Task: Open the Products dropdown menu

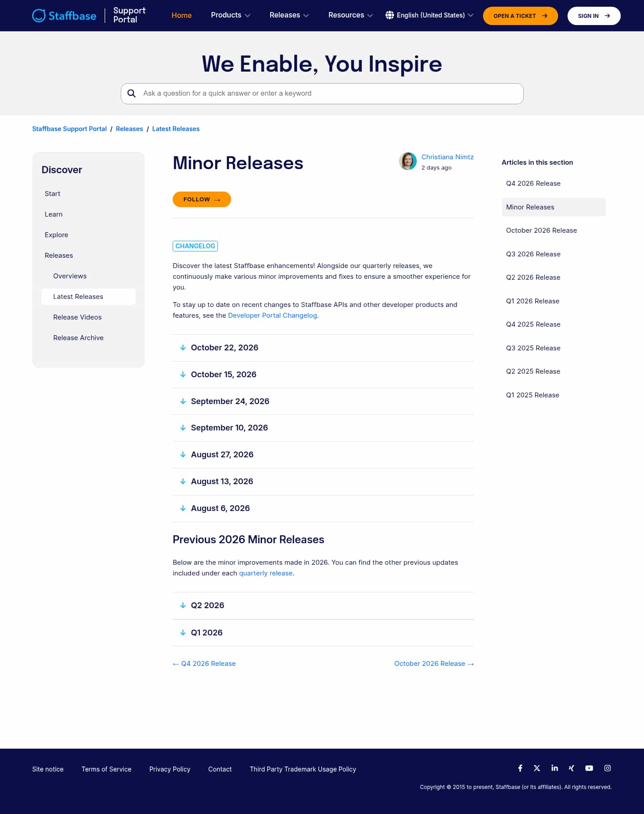Action: [x=231, y=15]
